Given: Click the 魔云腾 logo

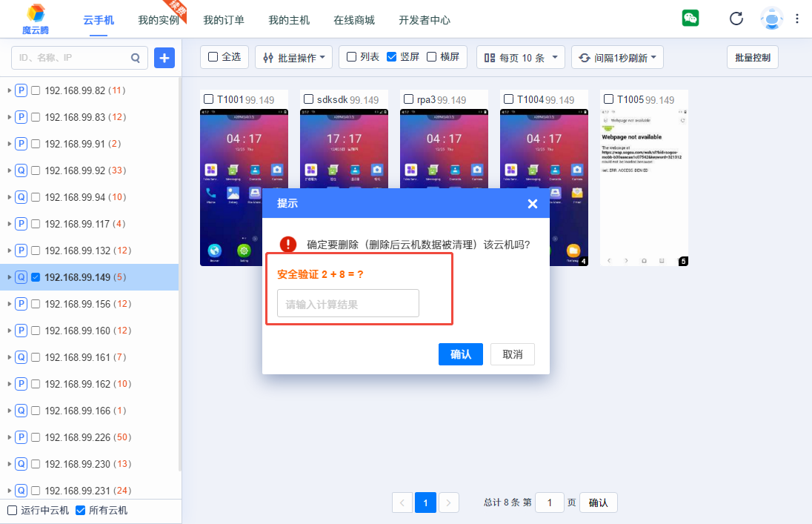Looking at the screenshot, I should click(35, 20).
